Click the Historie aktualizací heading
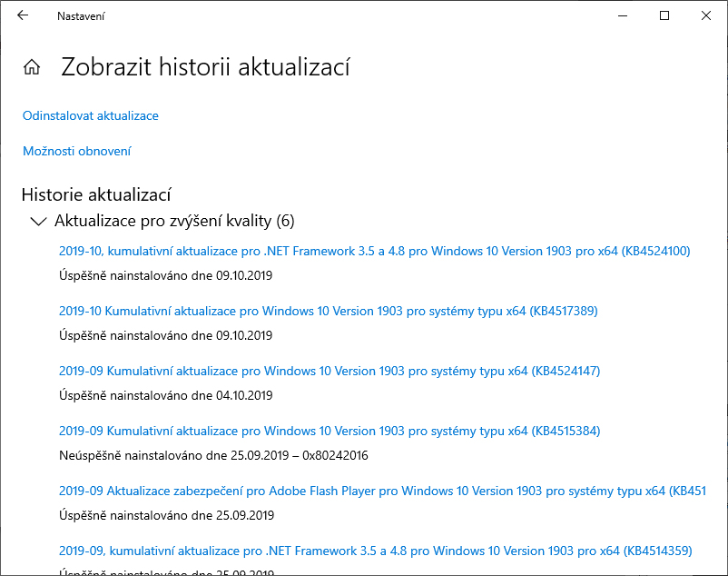The image size is (728, 576). (x=96, y=194)
